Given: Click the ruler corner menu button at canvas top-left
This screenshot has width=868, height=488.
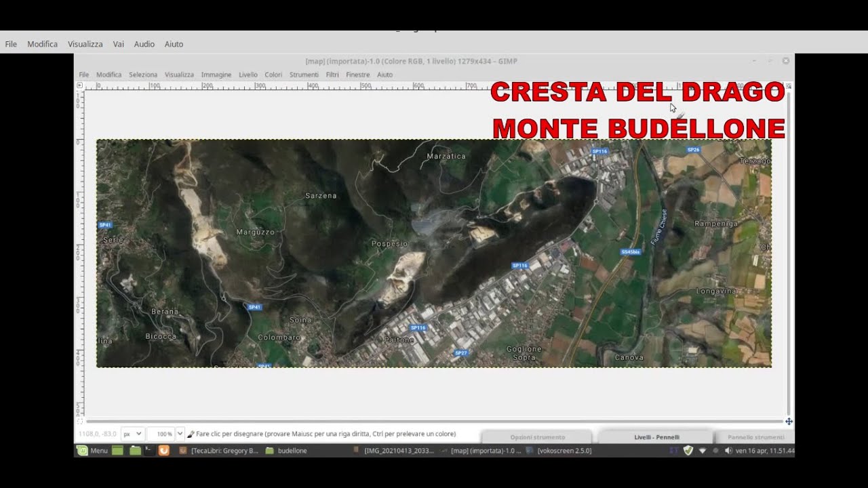Looking at the screenshot, I should (80, 85).
